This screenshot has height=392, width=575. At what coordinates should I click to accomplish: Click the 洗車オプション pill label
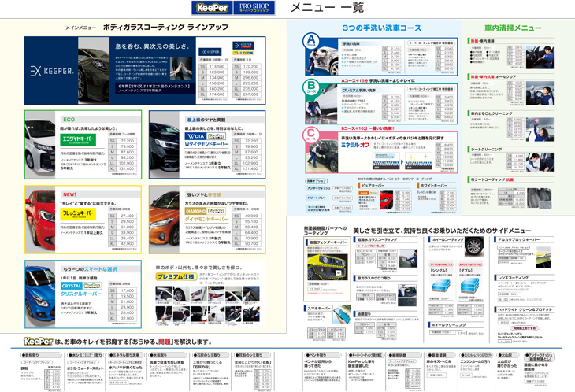(x=317, y=181)
